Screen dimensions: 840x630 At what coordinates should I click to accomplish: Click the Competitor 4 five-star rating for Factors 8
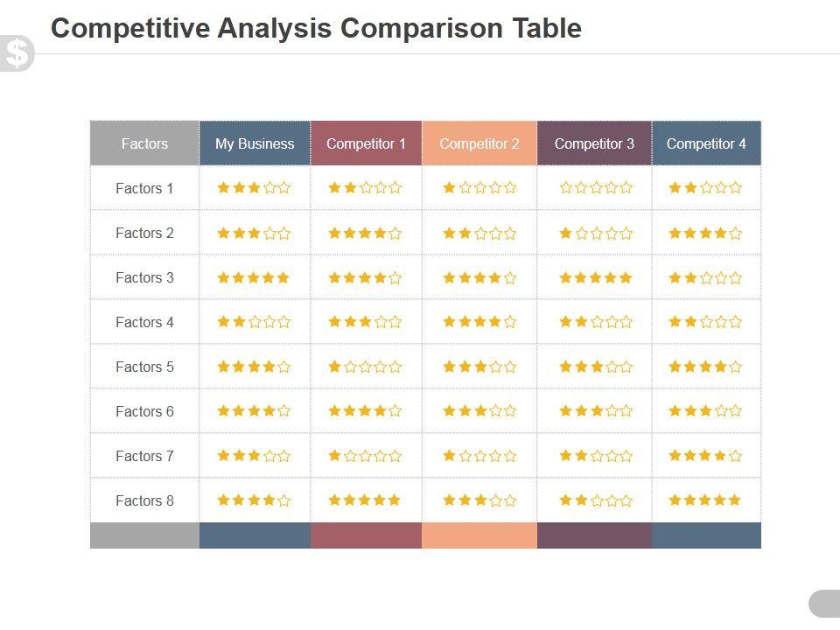click(704, 500)
